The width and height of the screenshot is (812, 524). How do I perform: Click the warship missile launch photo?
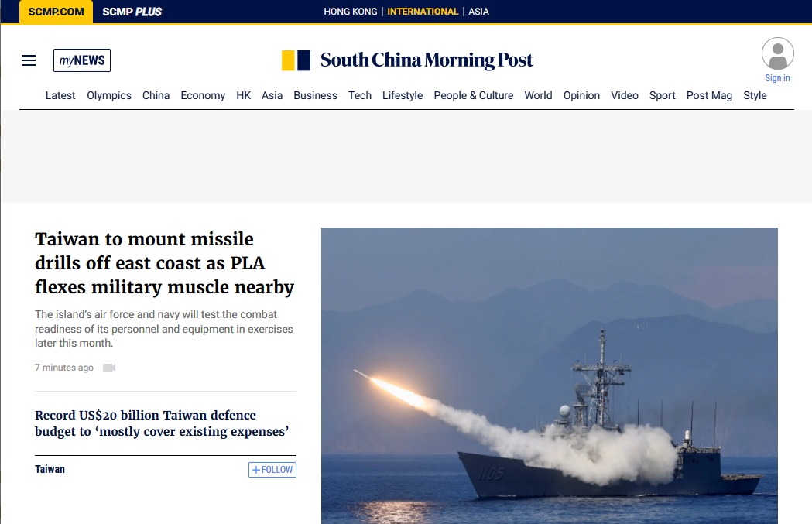550,376
